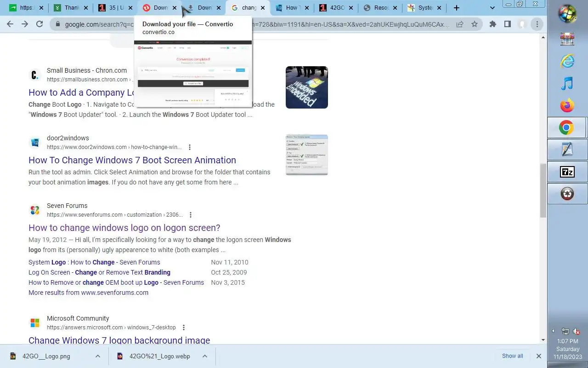The image size is (588, 368).
Task: Open options for door2windows result
Action: (x=190, y=147)
